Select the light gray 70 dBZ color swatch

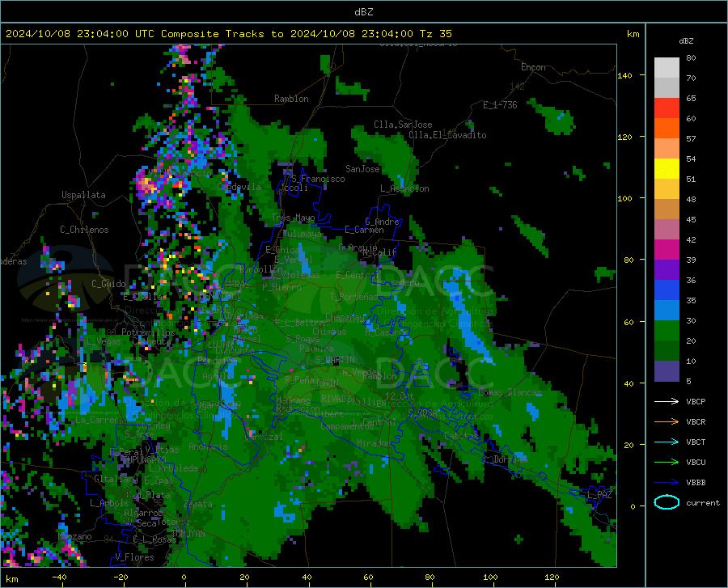coord(667,68)
